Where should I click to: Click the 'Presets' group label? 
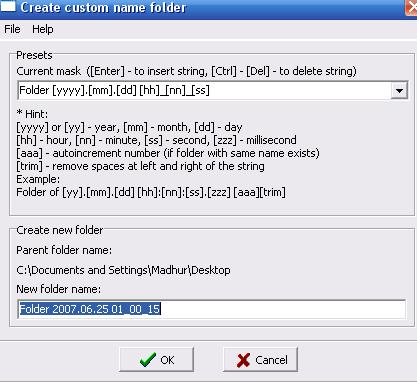click(x=34, y=55)
